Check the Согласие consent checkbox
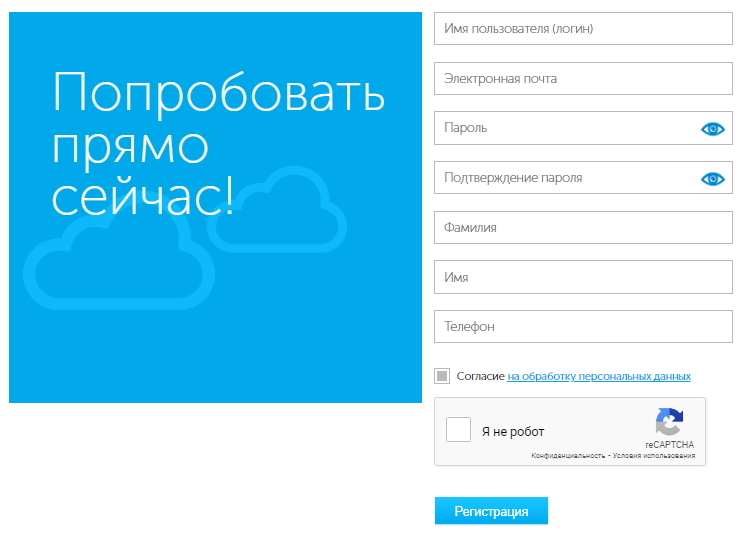The width and height of the screenshot is (740, 536). click(x=442, y=376)
